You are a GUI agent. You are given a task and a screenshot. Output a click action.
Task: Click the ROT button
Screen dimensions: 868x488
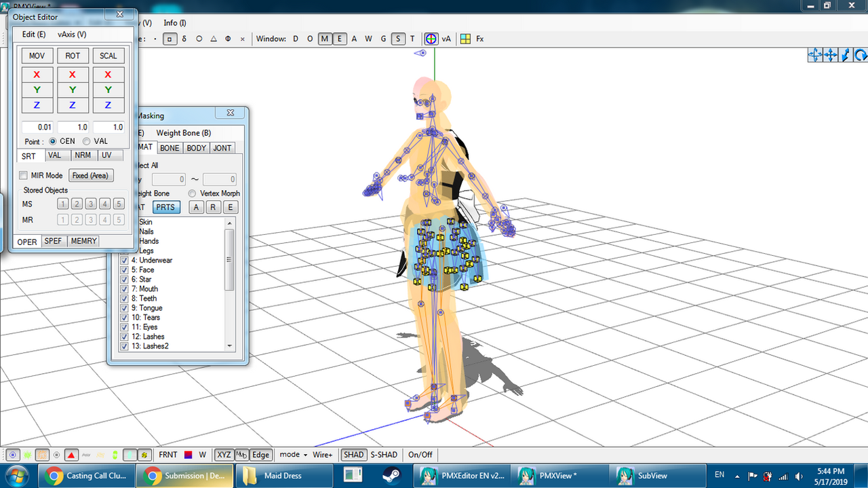coord(73,56)
